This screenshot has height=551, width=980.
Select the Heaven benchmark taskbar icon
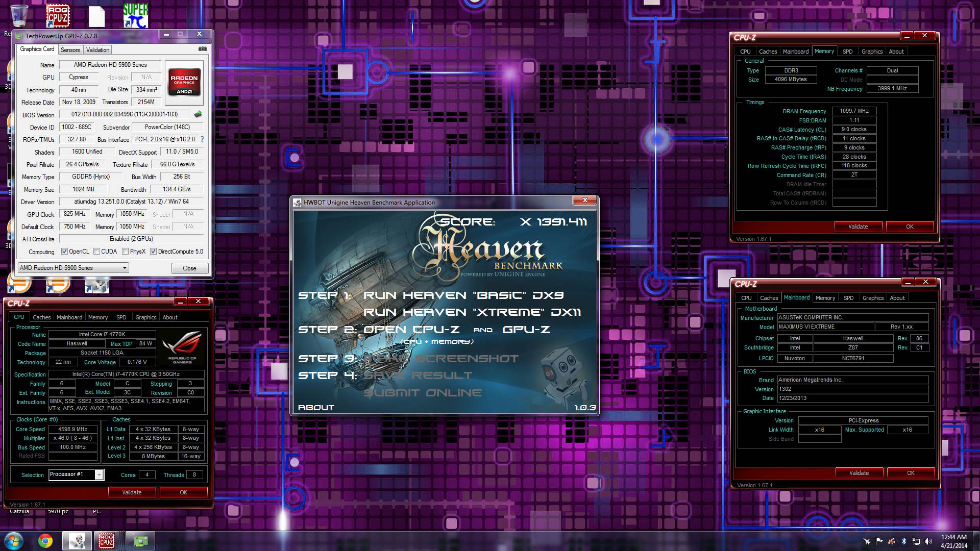[77, 541]
